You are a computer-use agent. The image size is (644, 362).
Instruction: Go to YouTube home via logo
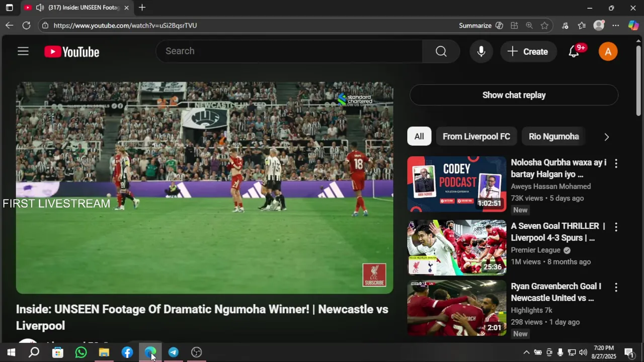point(71,52)
